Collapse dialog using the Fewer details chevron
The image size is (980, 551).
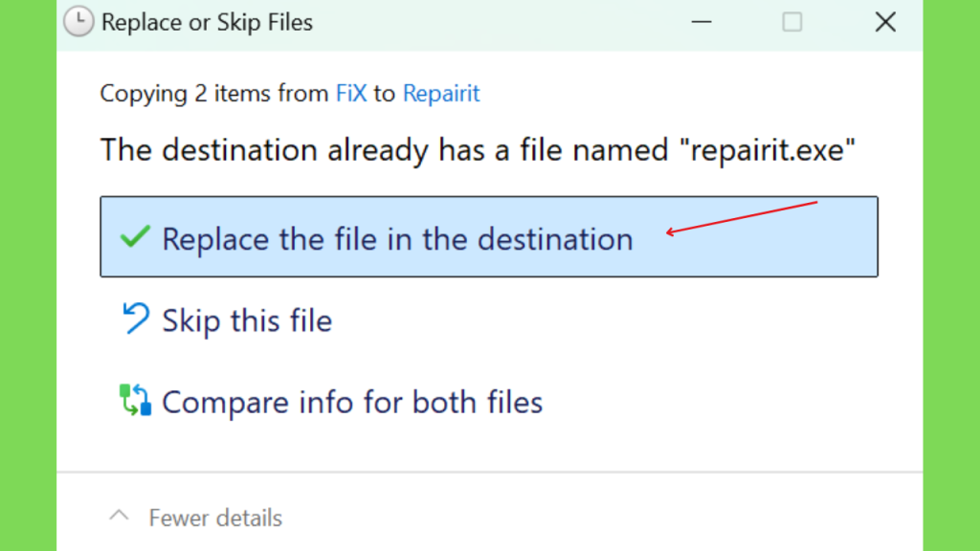119,516
